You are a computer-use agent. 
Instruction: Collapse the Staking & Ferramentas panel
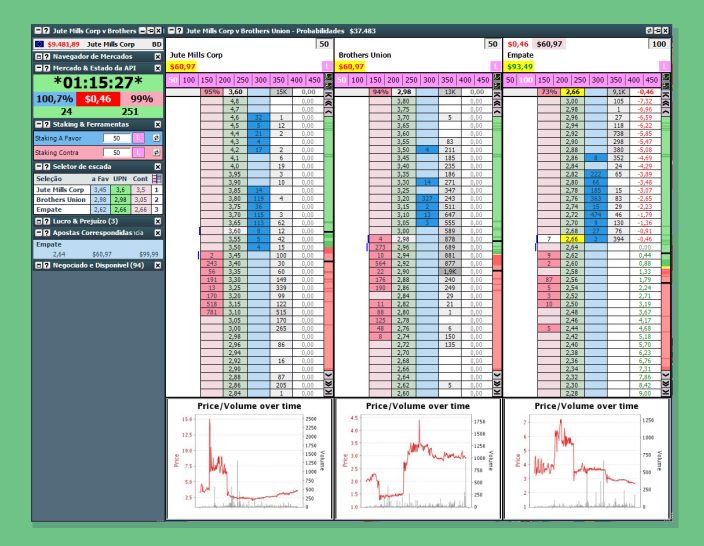click(39, 124)
